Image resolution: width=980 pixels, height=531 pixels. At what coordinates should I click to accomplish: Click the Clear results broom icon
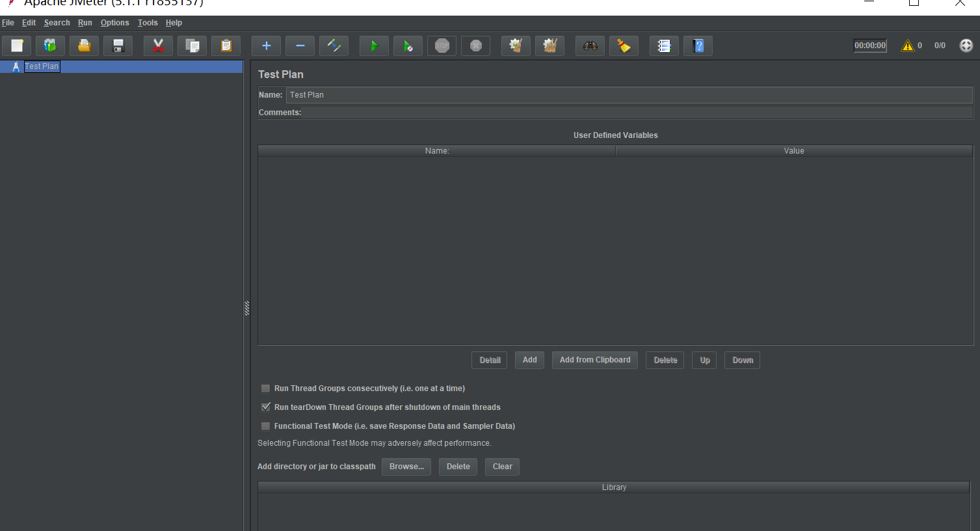516,46
